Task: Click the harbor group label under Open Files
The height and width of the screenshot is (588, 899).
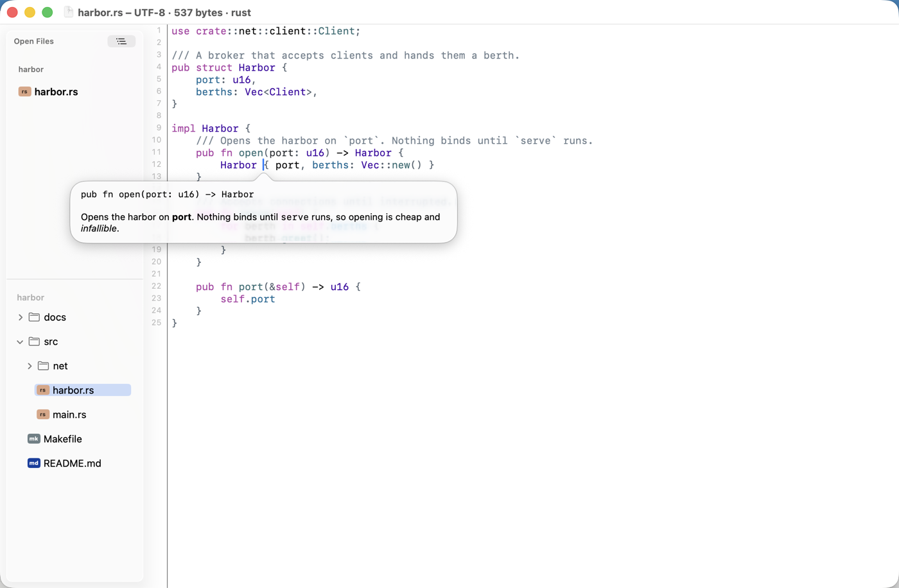Action: pos(31,69)
